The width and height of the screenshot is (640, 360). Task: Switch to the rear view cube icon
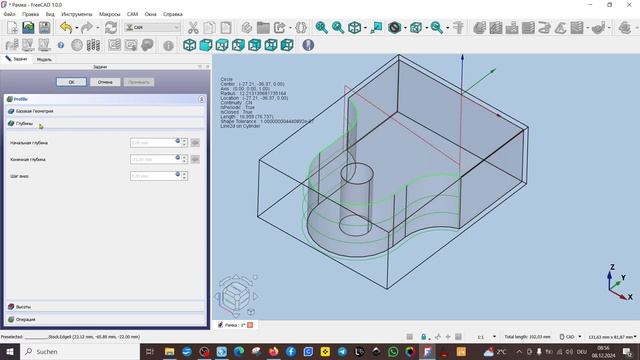click(x=254, y=45)
